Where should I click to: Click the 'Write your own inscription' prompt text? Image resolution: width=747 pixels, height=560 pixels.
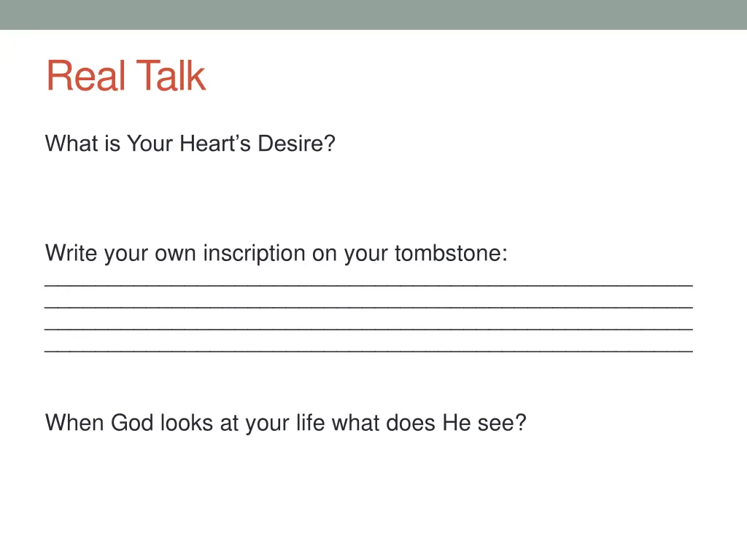pos(276,254)
